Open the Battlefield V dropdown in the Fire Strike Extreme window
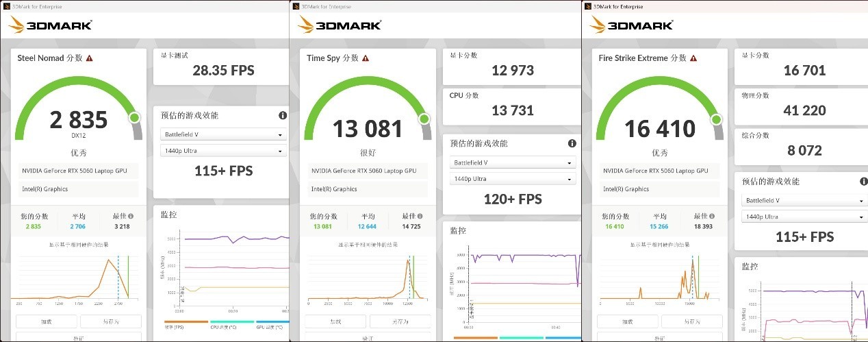The height and width of the screenshot is (342, 868). [804, 201]
